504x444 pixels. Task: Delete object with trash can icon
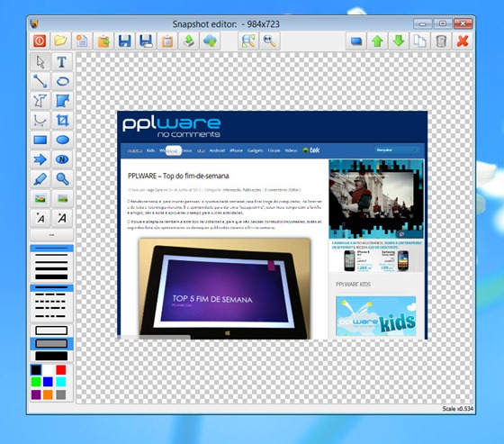pos(441,41)
